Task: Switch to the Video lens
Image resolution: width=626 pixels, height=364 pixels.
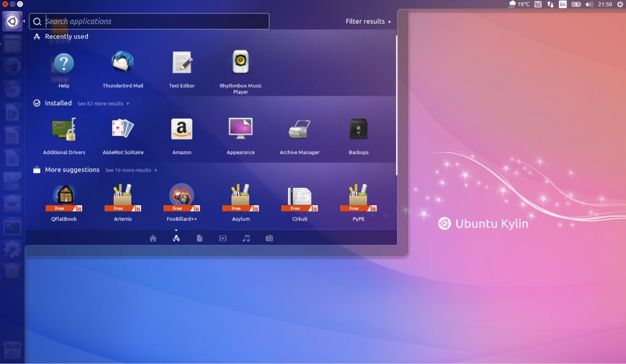Action: (223, 238)
